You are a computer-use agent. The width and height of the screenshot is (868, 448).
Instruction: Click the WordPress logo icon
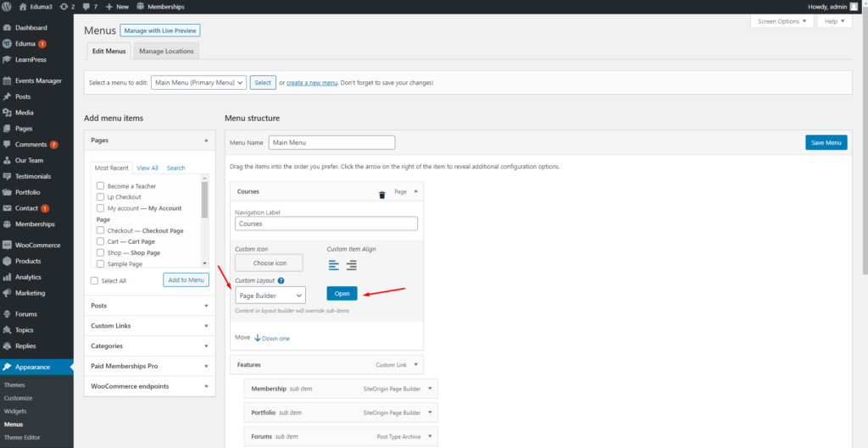(x=7, y=7)
